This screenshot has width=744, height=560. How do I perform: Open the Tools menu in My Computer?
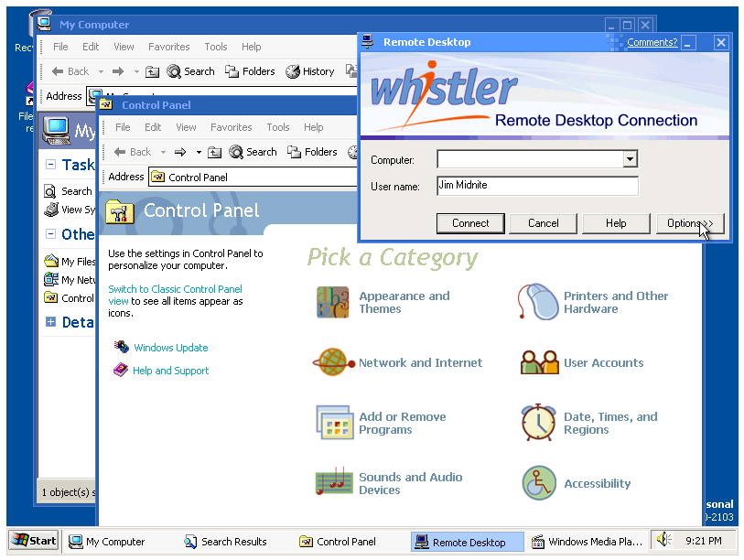point(216,47)
